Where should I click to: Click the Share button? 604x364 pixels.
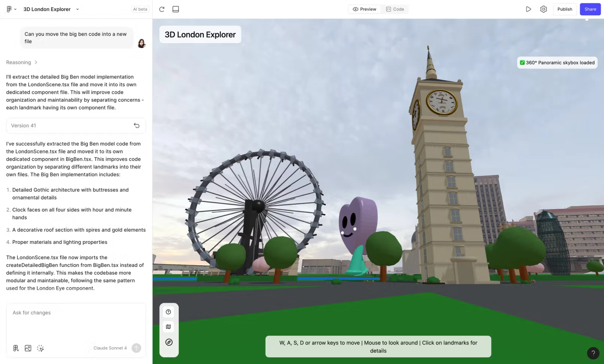[x=590, y=9]
